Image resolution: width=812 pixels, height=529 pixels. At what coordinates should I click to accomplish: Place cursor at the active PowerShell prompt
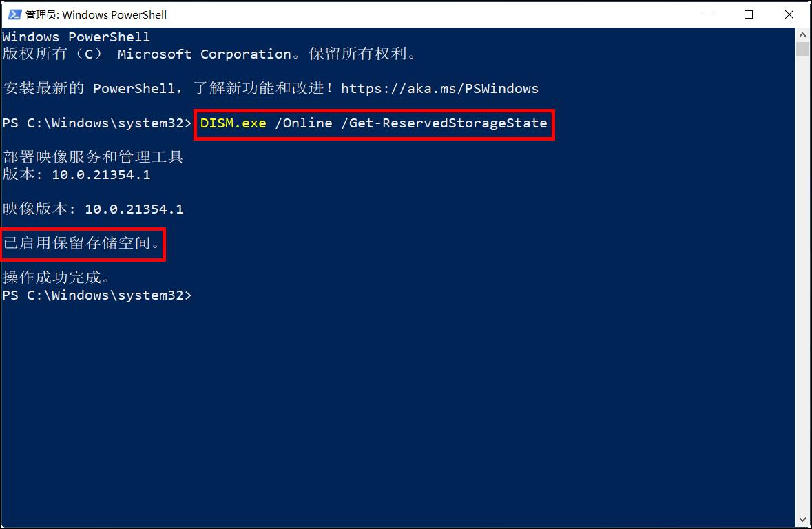coord(200,295)
